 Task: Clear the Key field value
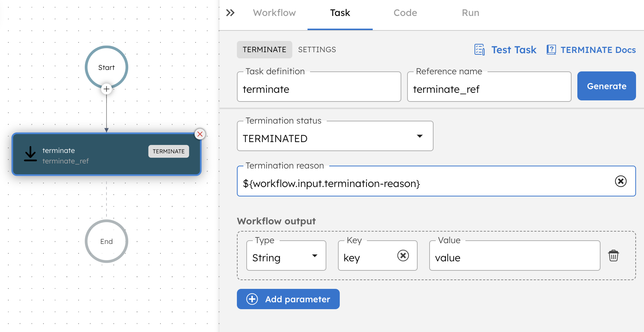click(403, 256)
